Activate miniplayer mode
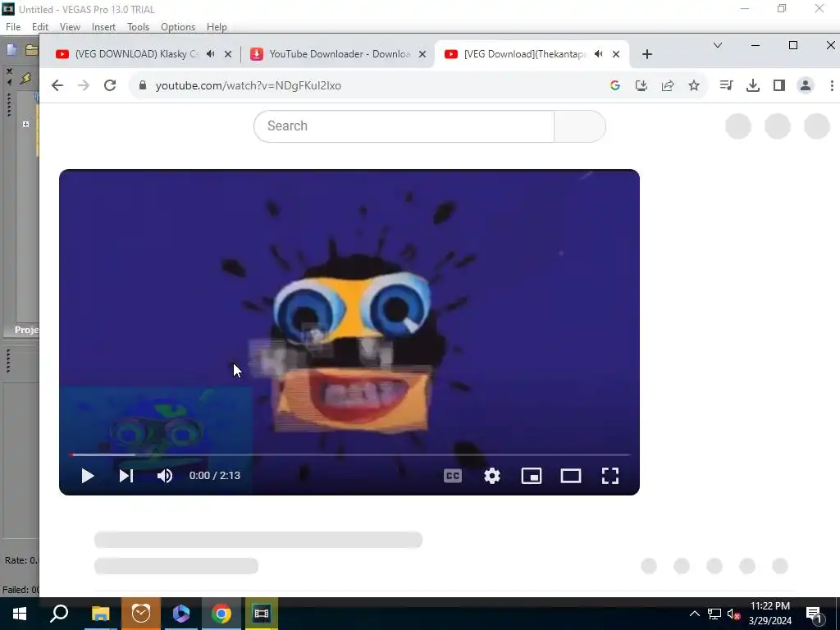Viewport: 840px width, 630px height. pos(532,476)
